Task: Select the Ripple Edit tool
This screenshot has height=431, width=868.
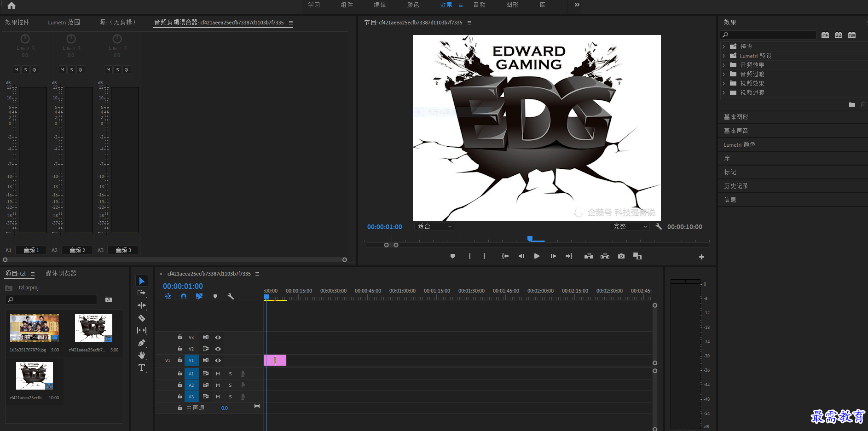Action: pos(142,305)
